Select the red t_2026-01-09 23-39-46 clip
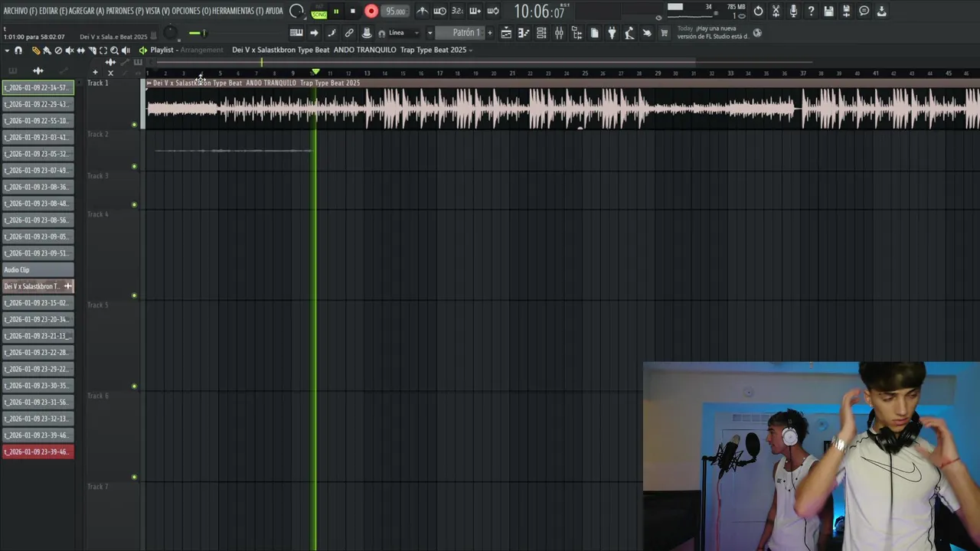 pyautogui.click(x=38, y=452)
